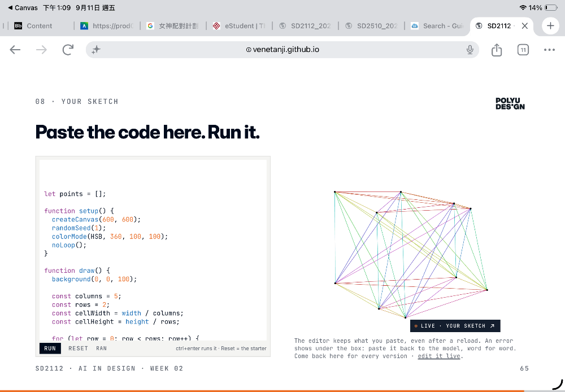Reload the page with the refresh icon
Viewport: 565px width, 392px height.
[x=68, y=50]
